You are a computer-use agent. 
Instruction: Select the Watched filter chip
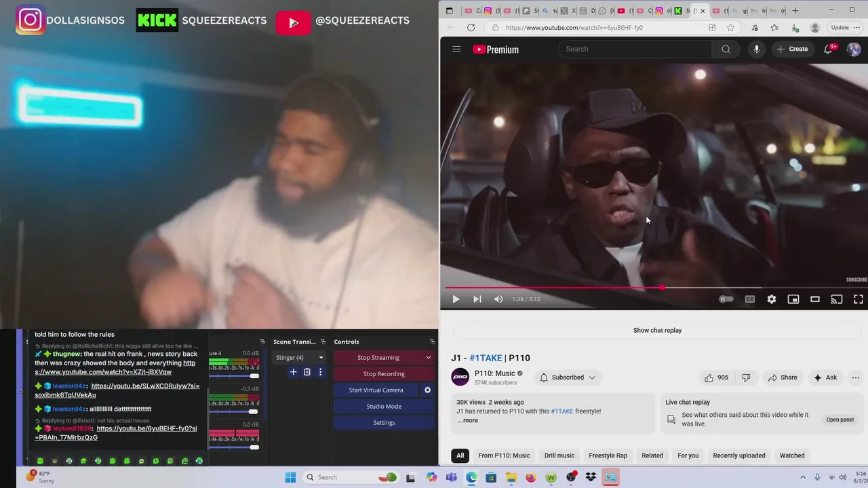tap(791, 455)
